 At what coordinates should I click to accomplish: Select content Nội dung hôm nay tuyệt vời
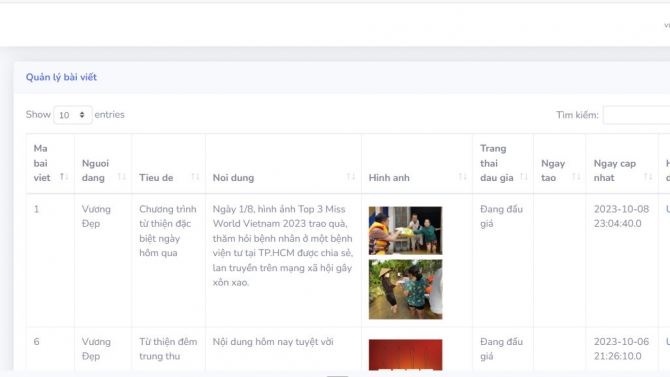click(x=273, y=342)
